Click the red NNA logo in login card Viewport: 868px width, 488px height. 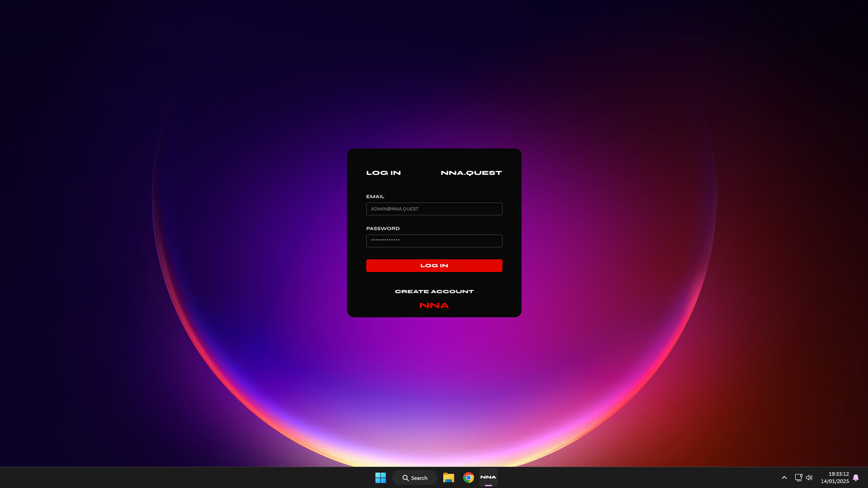click(434, 306)
